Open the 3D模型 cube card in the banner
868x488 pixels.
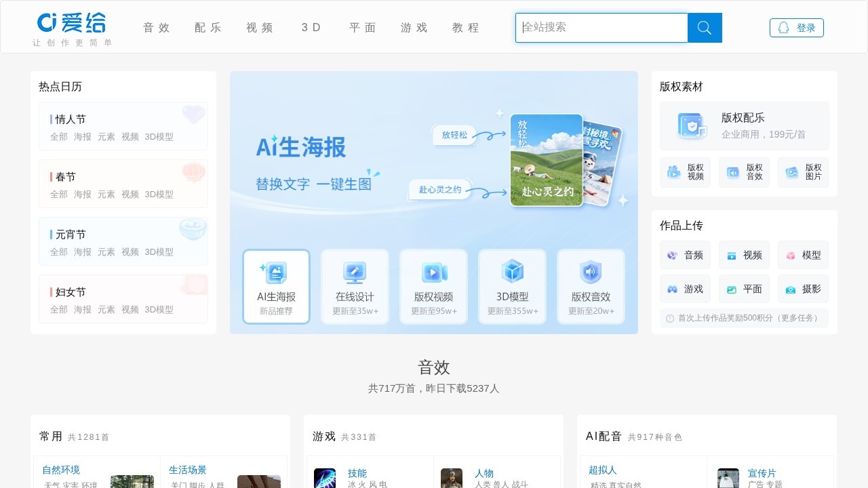[x=512, y=285]
